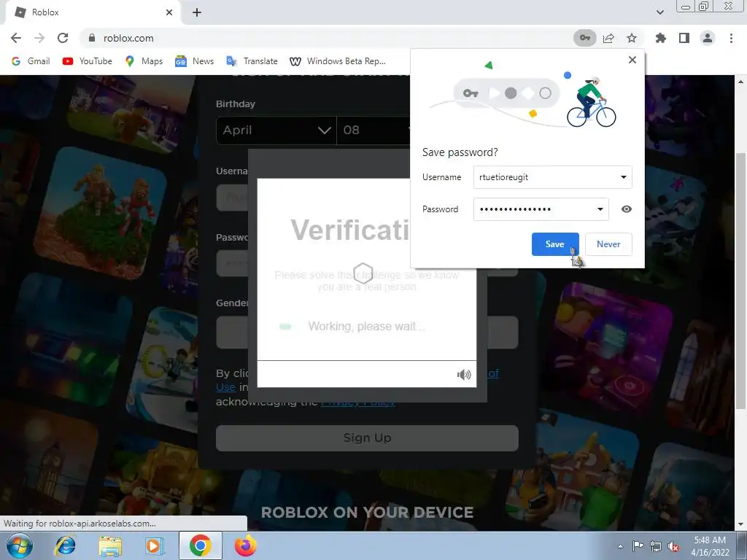The width and height of the screenshot is (747, 560).
Task: Click the Action Center flag icon
Action: point(638,546)
